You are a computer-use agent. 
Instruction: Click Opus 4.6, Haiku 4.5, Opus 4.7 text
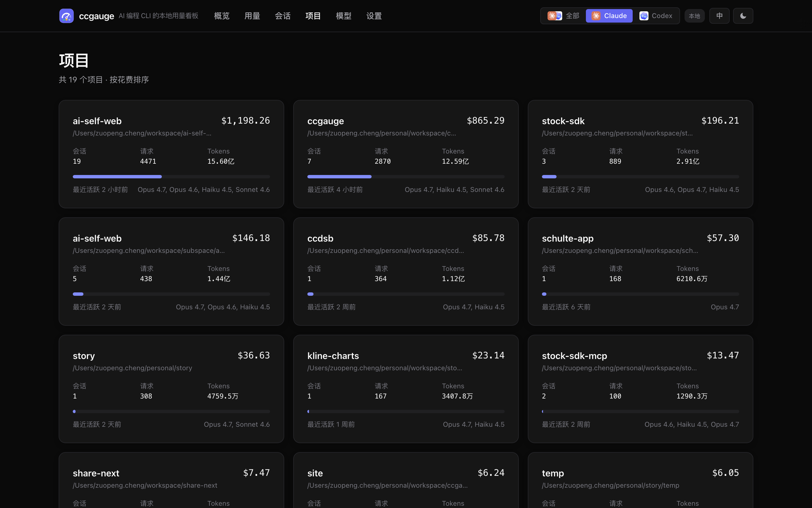coord(692,424)
